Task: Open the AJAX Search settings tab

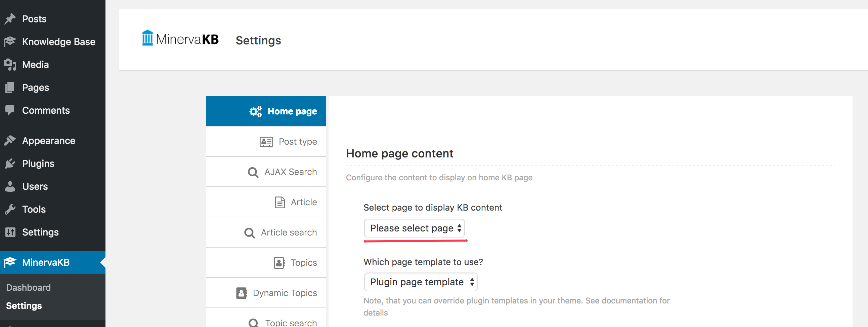Action: (283, 172)
